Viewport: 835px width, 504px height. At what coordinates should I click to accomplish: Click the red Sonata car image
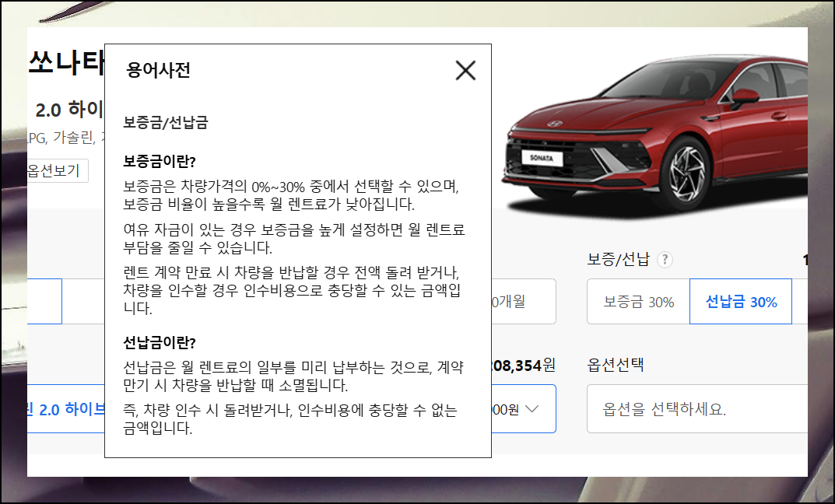click(655, 138)
